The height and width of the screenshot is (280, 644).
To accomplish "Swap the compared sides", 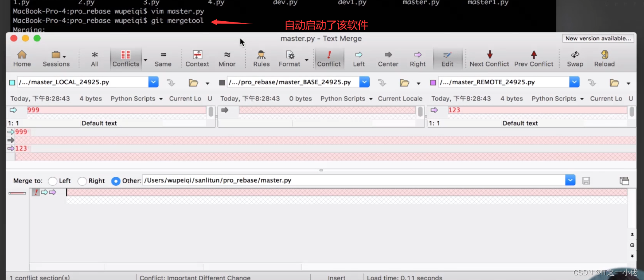I will click(575, 59).
